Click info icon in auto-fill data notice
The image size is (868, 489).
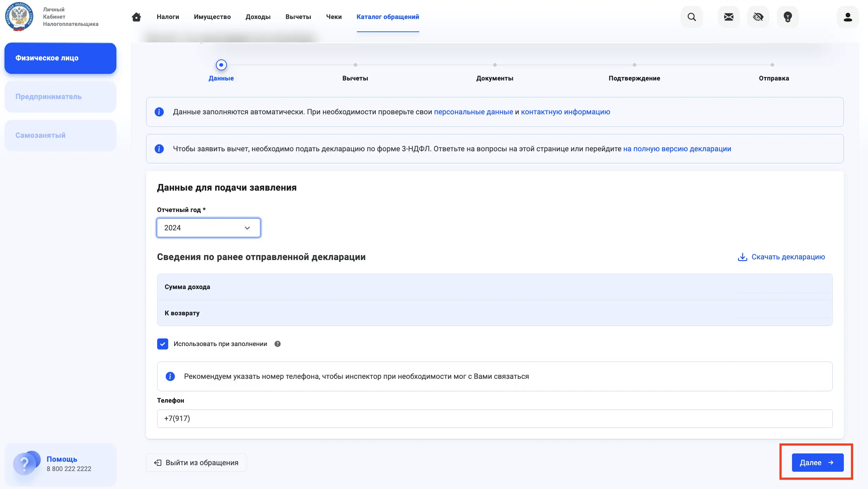pos(159,112)
